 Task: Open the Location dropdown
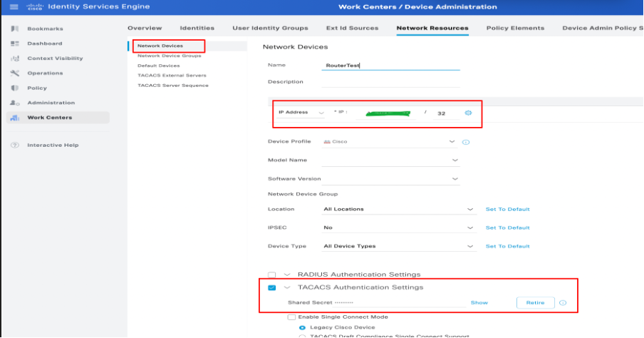click(x=399, y=210)
